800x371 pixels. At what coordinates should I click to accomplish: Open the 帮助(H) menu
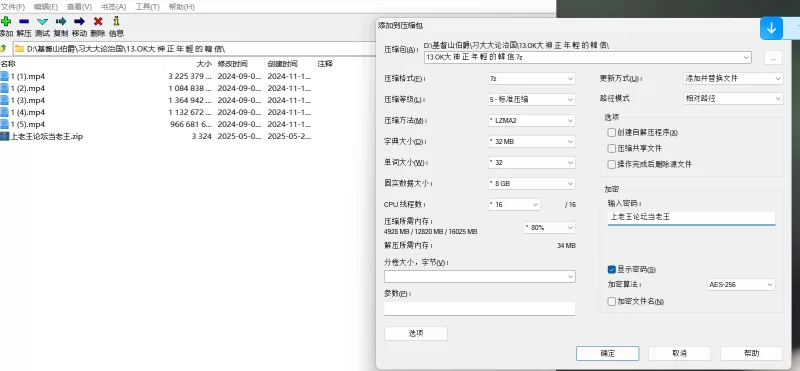click(181, 7)
